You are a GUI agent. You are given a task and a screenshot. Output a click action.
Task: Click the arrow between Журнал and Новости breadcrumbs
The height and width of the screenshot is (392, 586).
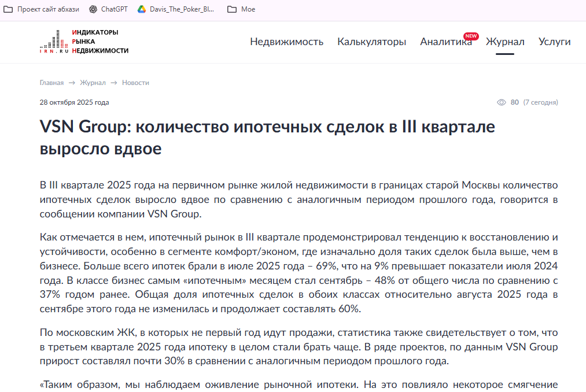[114, 83]
